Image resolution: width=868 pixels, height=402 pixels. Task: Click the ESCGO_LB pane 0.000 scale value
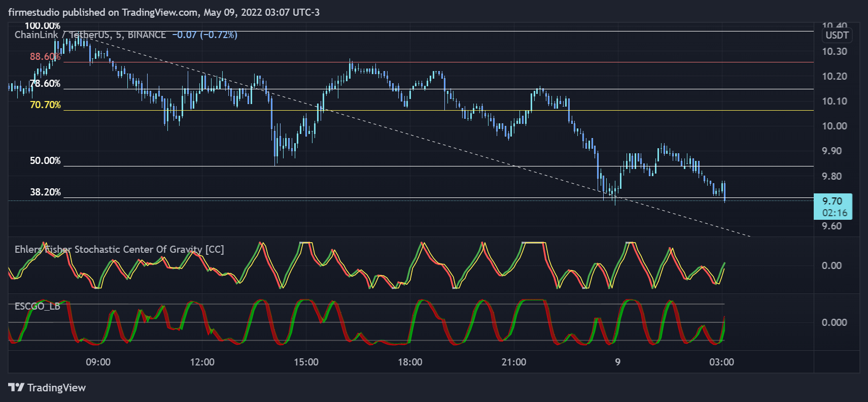(x=835, y=322)
